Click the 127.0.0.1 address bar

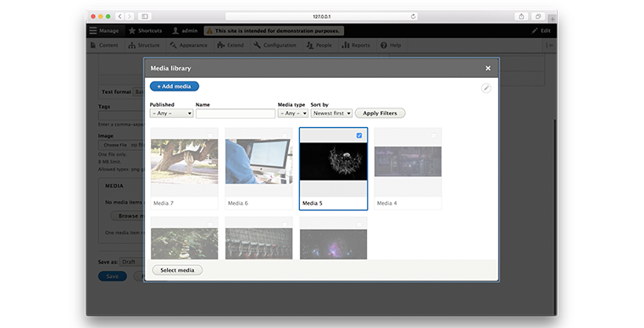322,16
